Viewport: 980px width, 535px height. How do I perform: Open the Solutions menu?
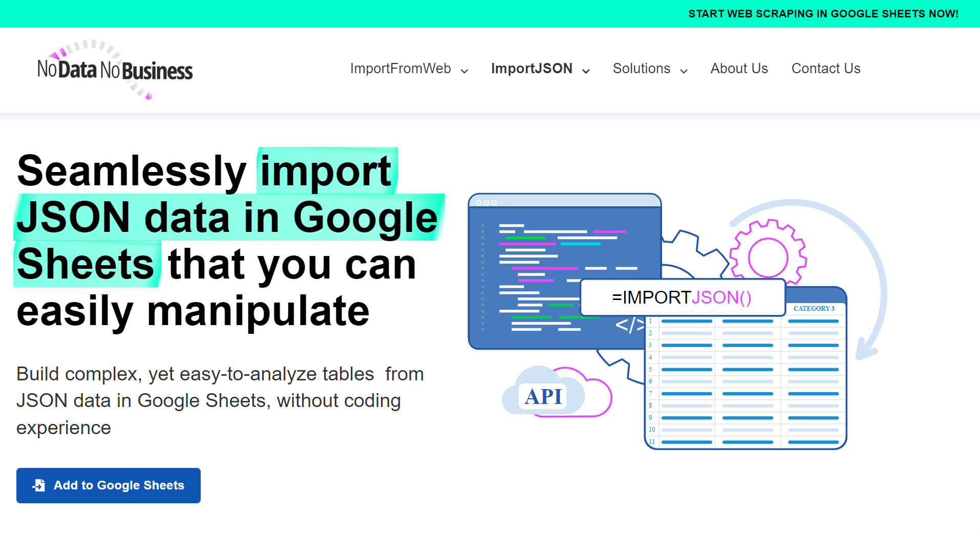[x=641, y=69]
